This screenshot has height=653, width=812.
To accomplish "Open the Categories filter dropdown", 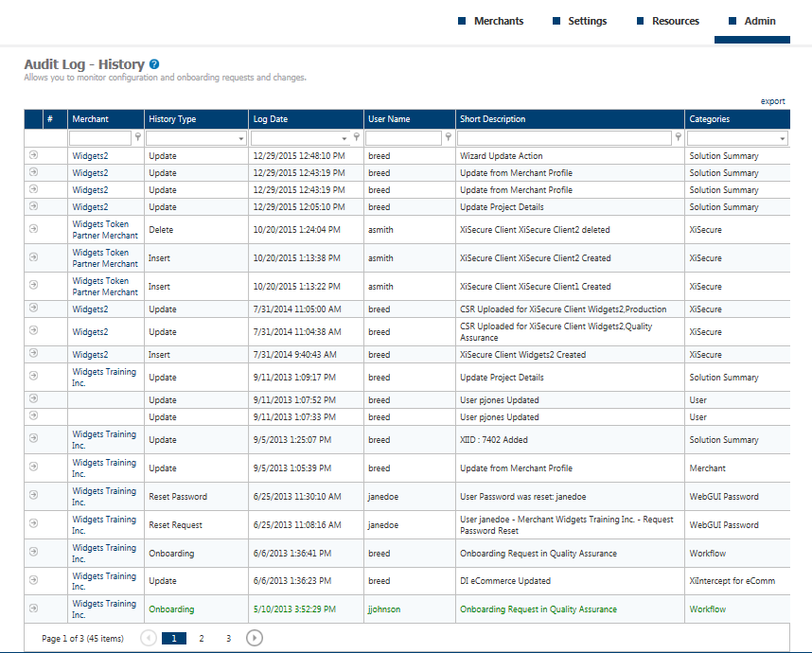I will click(x=784, y=137).
